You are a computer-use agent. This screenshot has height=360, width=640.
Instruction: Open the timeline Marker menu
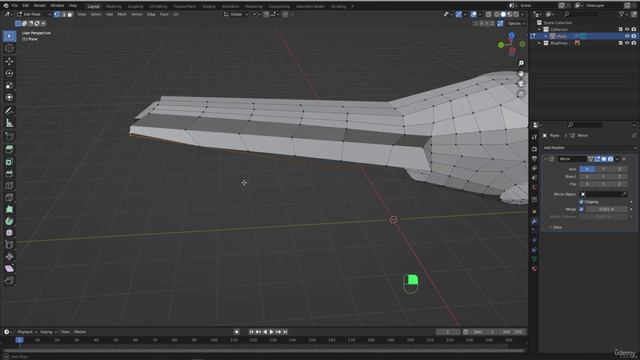pos(80,332)
